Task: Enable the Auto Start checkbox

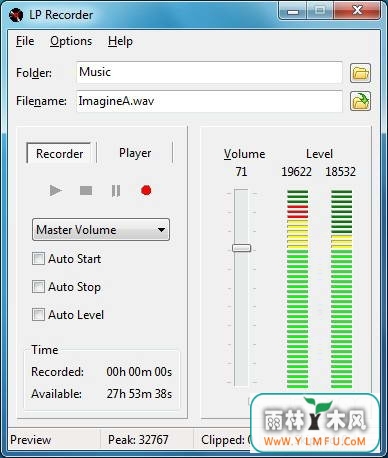Action: [x=38, y=258]
